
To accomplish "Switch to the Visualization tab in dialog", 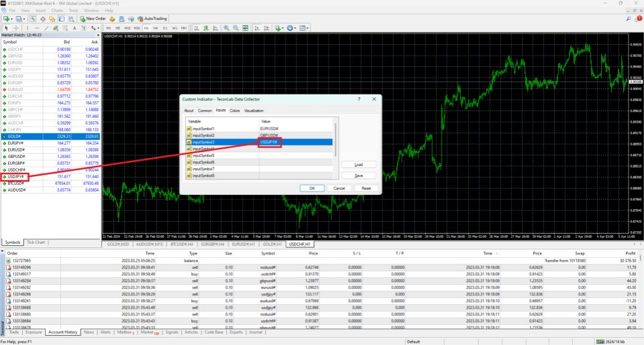I will pos(254,111).
